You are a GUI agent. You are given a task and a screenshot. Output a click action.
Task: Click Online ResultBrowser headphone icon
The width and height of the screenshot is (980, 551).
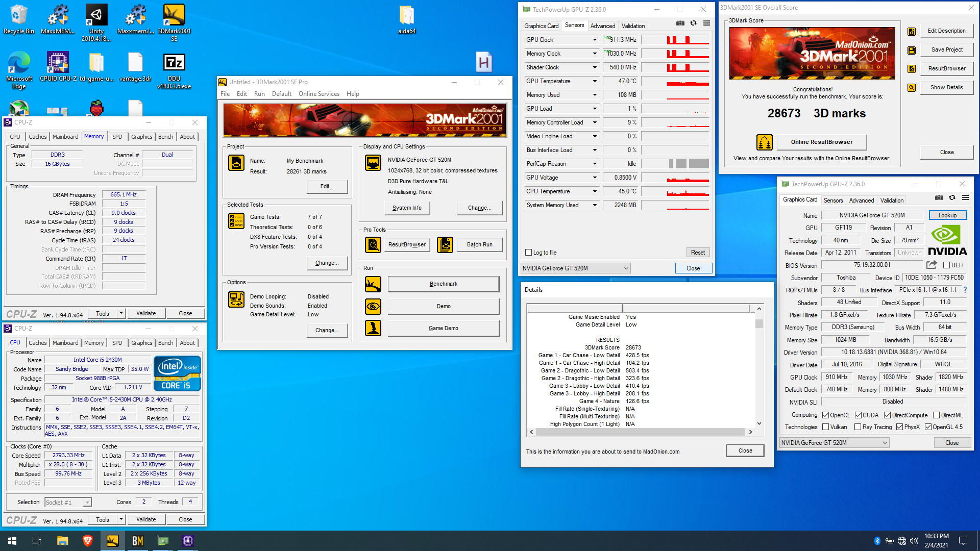tap(764, 142)
